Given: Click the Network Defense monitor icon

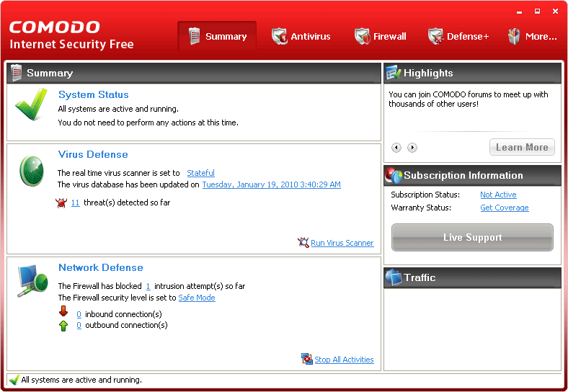Looking at the screenshot, I should click(x=32, y=281).
